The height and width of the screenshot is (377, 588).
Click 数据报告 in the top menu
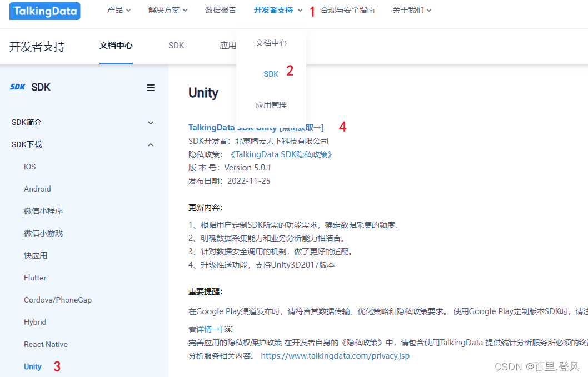(221, 10)
